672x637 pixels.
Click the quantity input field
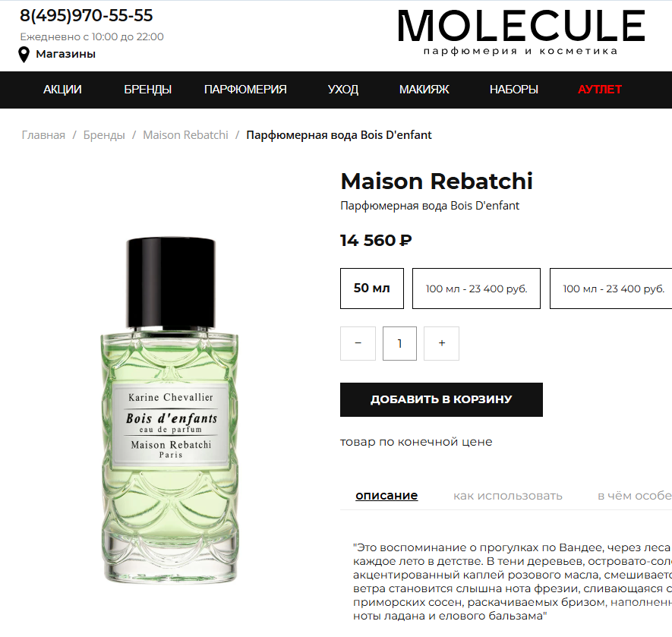(399, 343)
